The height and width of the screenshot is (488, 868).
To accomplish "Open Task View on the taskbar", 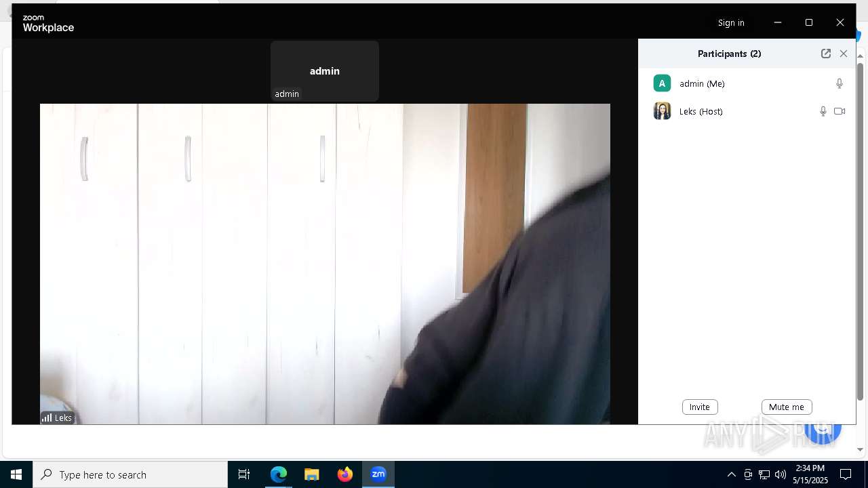I will tap(244, 474).
